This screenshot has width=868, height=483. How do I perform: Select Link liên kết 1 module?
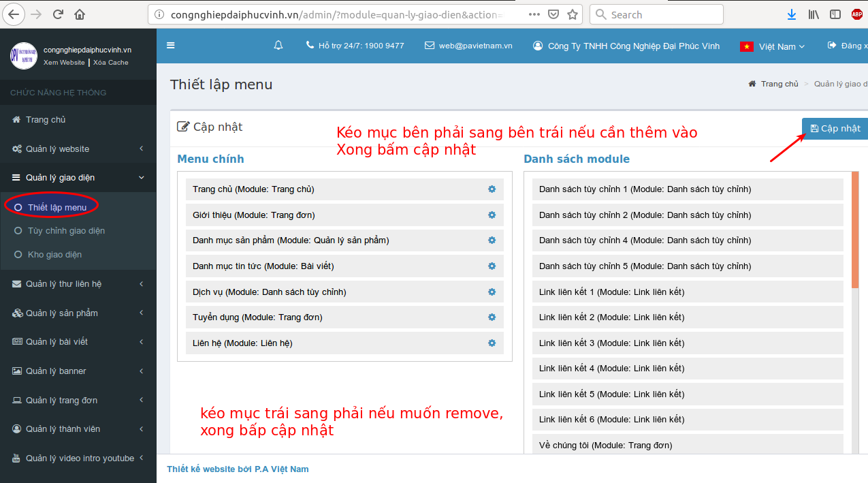688,292
